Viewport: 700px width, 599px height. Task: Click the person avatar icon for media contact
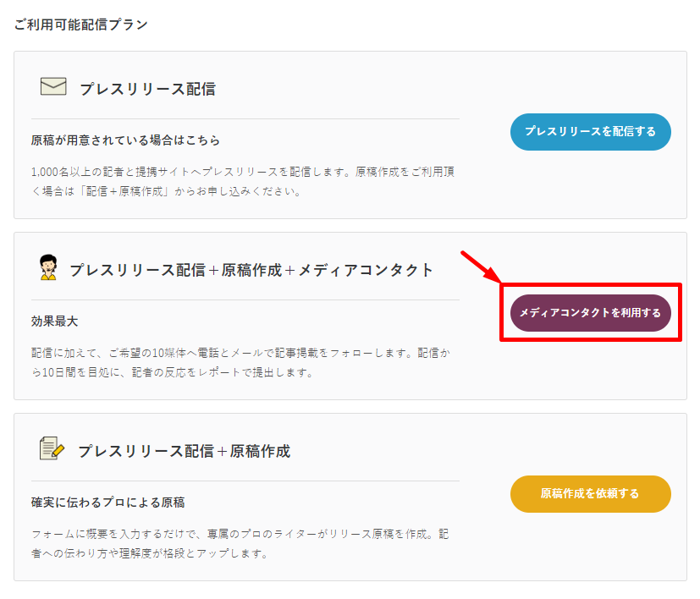pos(48,267)
